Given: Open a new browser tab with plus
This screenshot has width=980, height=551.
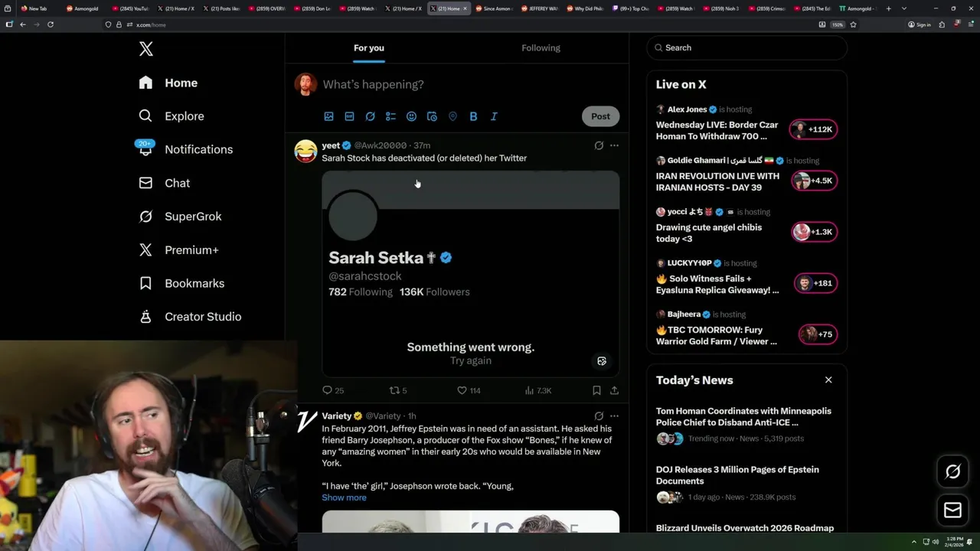Looking at the screenshot, I should 888,8.
